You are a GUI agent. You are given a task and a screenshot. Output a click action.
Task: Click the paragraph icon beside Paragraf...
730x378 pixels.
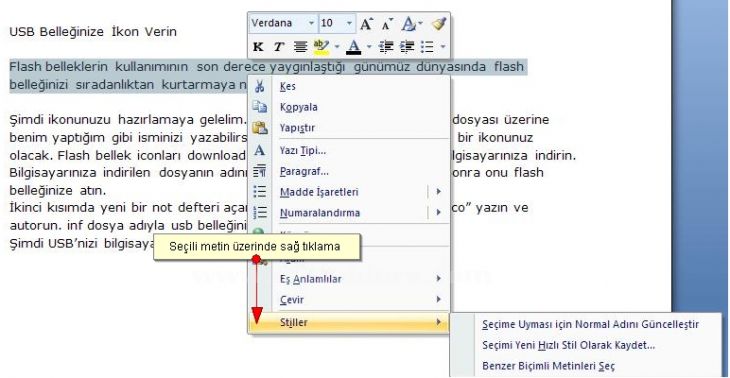(x=260, y=171)
